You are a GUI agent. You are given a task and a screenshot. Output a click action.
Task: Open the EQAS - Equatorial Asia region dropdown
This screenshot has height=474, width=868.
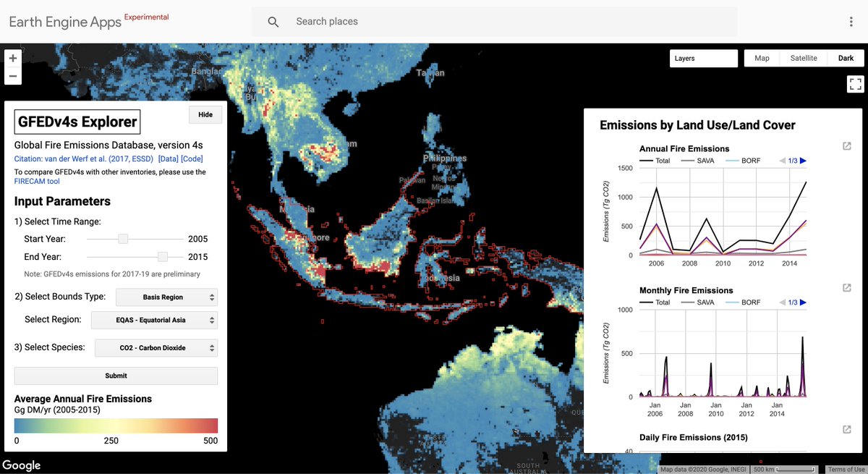point(155,320)
